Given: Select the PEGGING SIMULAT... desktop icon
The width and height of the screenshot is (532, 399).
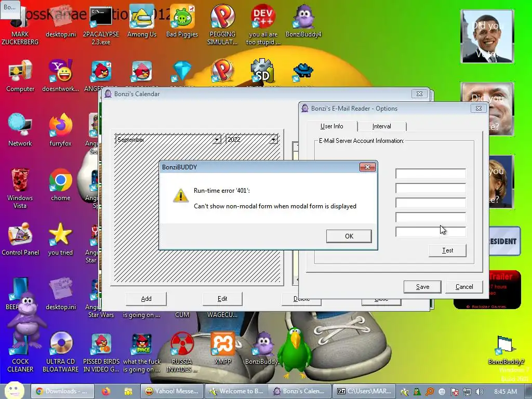Looking at the screenshot, I should [222, 25].
